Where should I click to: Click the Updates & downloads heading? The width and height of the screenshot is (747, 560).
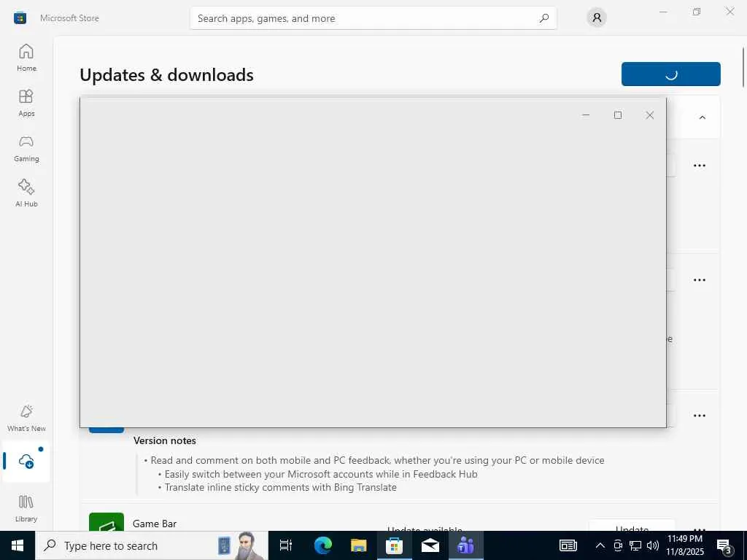167,75
